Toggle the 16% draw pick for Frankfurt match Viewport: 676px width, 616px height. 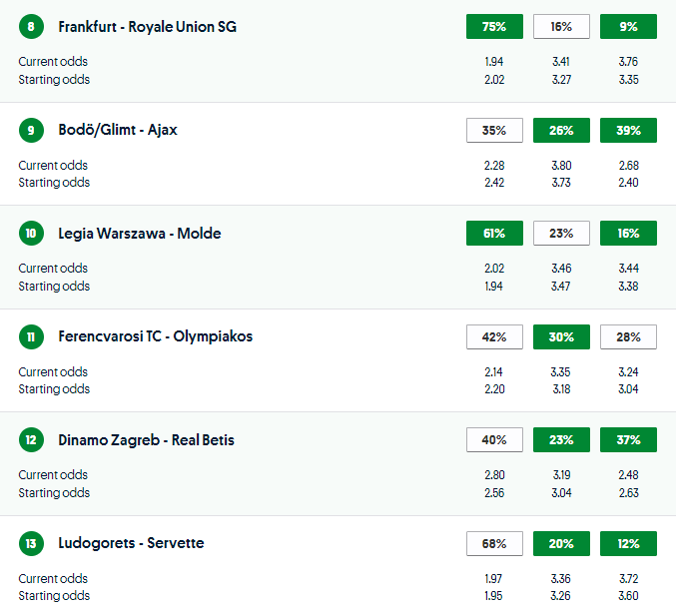pos(561,27)
